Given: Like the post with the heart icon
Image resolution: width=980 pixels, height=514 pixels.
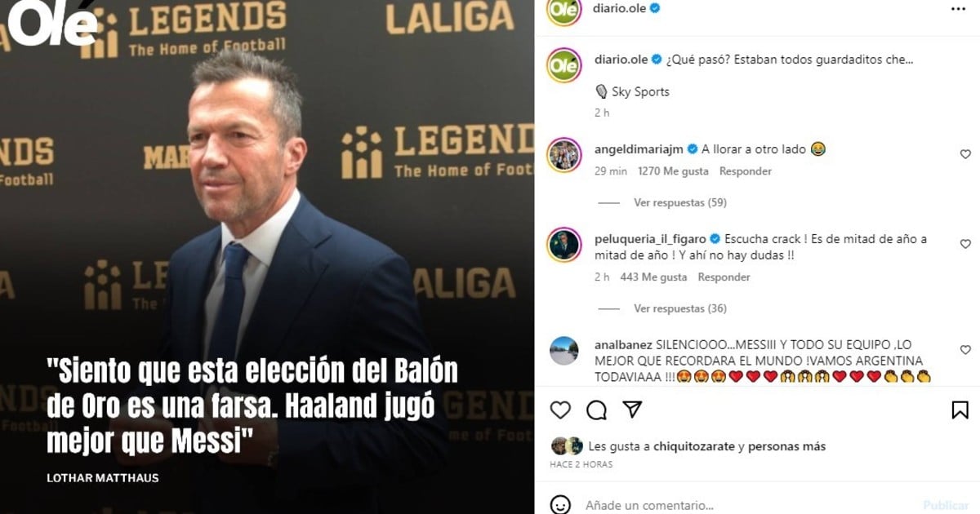Looking at the screenshot, I should click(x=560, y=410).
